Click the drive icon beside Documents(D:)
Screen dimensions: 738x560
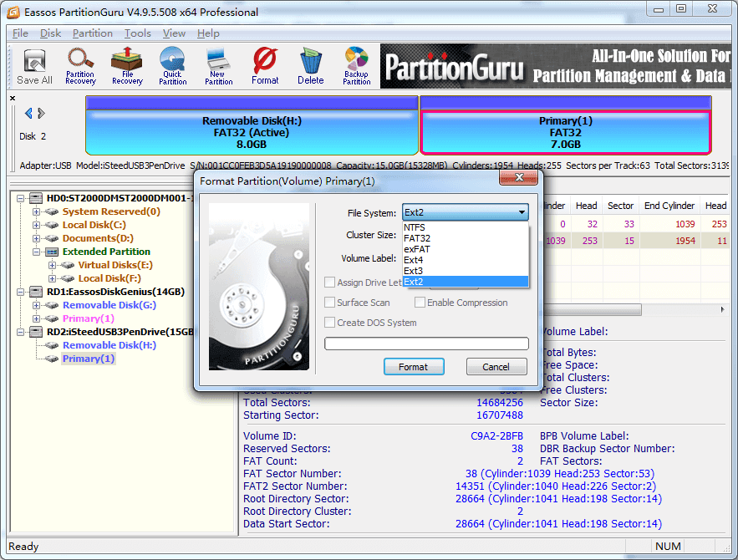[x=52, y=238]
